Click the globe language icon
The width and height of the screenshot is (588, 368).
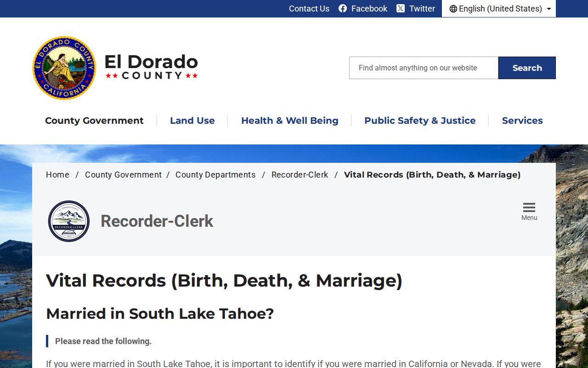[x=453, y=9]
